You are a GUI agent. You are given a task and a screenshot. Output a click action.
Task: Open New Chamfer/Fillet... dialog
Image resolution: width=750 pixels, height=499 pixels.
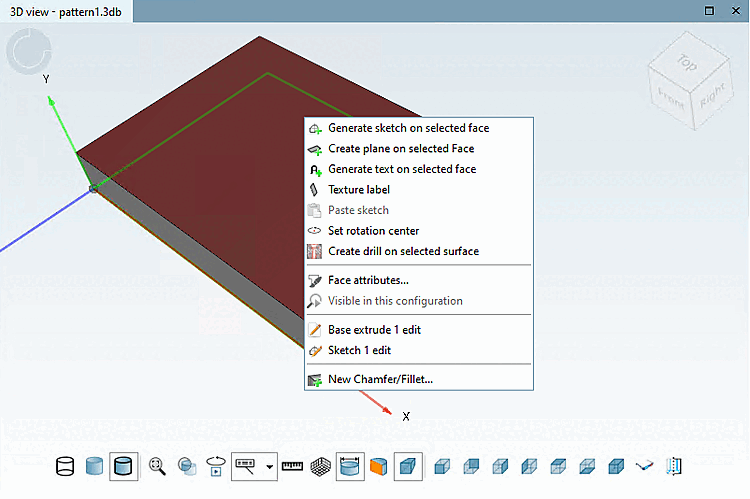(419, 379)
